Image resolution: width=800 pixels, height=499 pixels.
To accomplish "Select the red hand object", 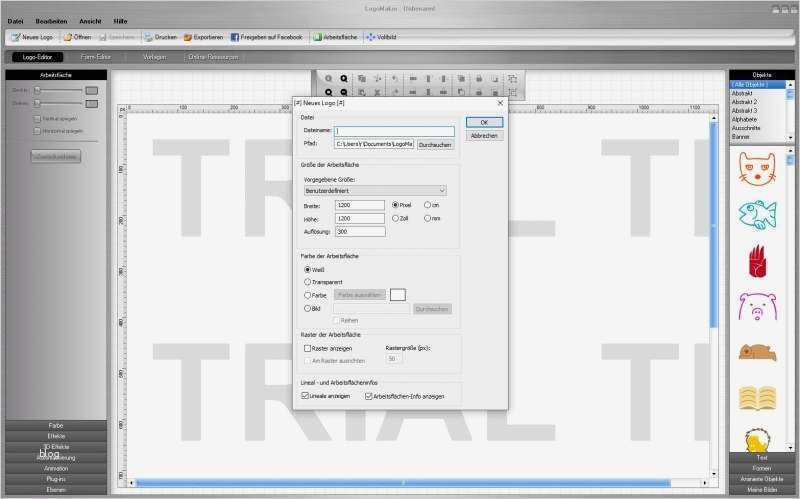I will [758, 261].
